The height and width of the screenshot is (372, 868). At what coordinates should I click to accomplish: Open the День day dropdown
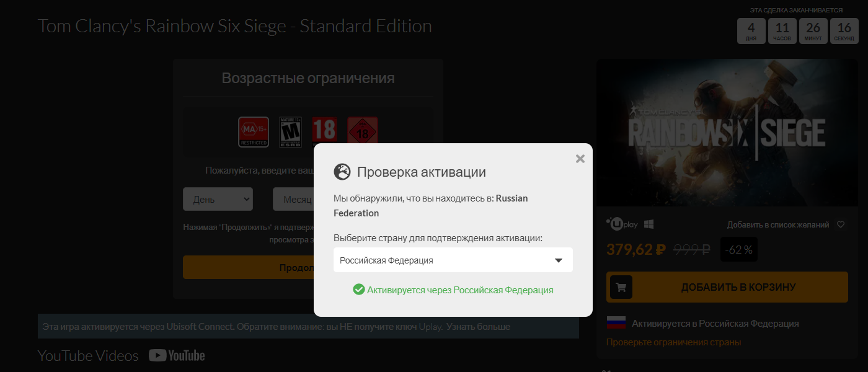pyautogui.click(x=218, y=199)
